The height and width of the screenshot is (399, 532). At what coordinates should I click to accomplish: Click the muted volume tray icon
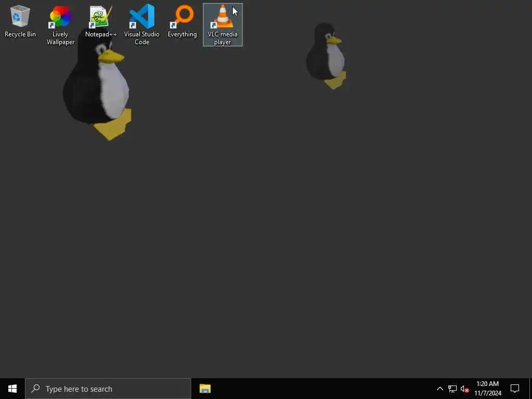click(464, 389)
